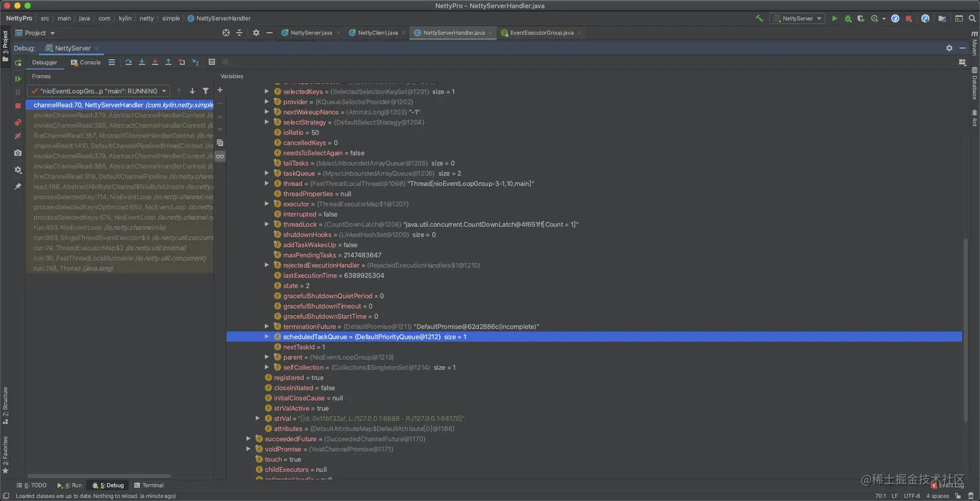The height and width of the screenshot is (501, 980).
Task: Pin the debug tab with pin icon
Action: tap(17, 186)
